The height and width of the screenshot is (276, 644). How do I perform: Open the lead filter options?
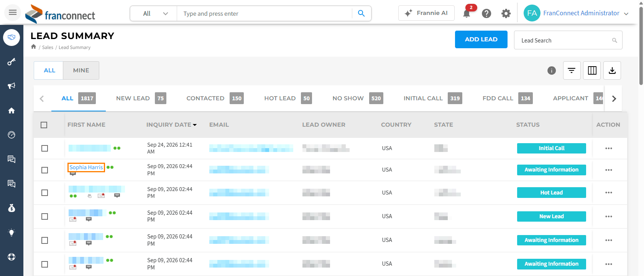coord(572,70)
